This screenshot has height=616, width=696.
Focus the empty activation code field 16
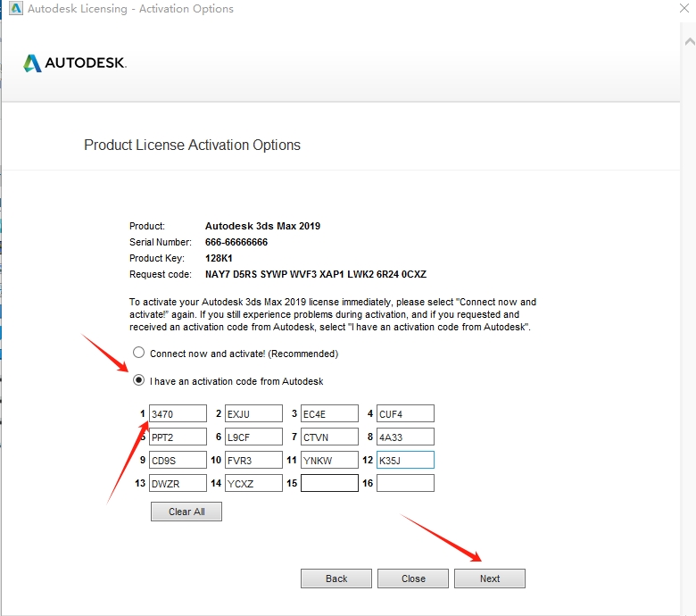[x=405, y=483]
